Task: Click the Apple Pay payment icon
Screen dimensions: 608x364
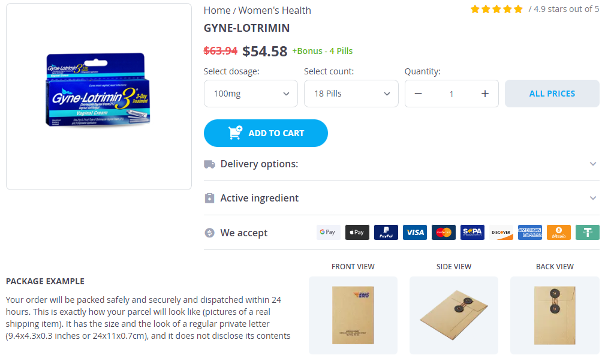Action: [x=357, y=233]
